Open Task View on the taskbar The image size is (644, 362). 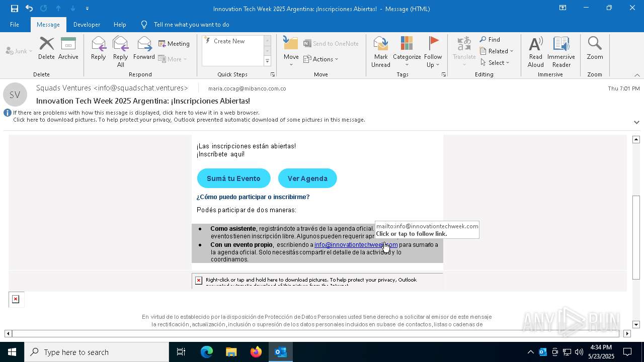coord(181,352)
